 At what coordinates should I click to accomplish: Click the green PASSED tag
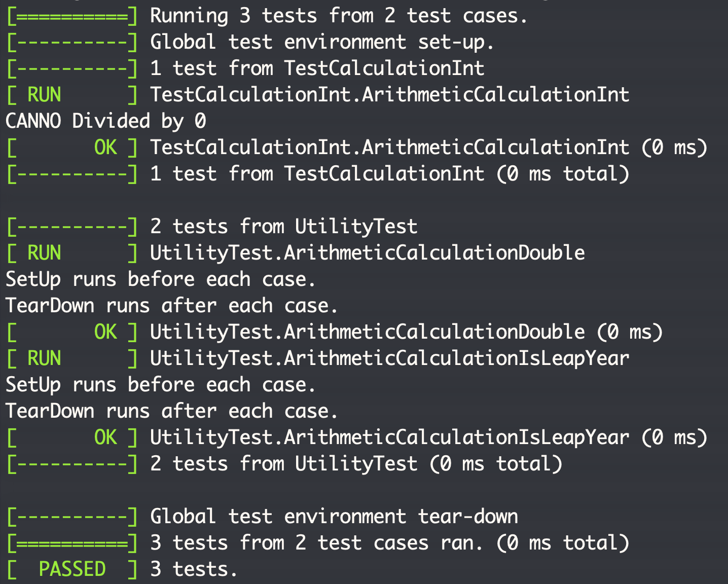click(x=72, y=569)
